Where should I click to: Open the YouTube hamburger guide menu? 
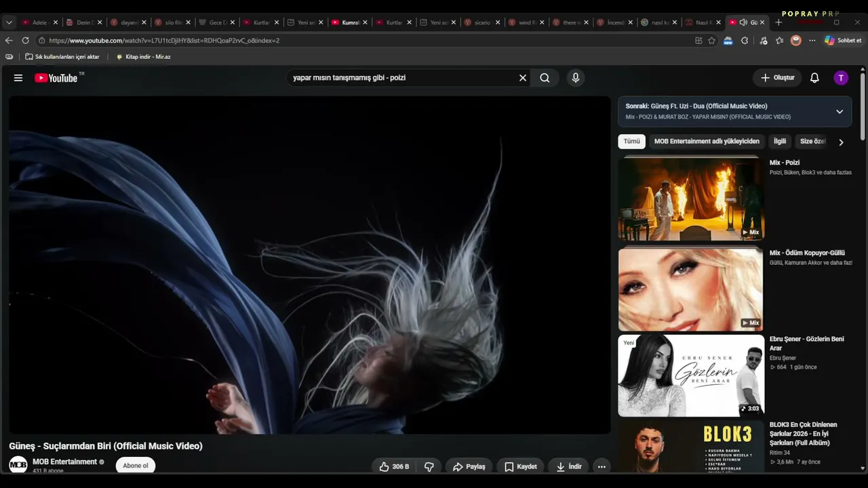click(18, 78)
